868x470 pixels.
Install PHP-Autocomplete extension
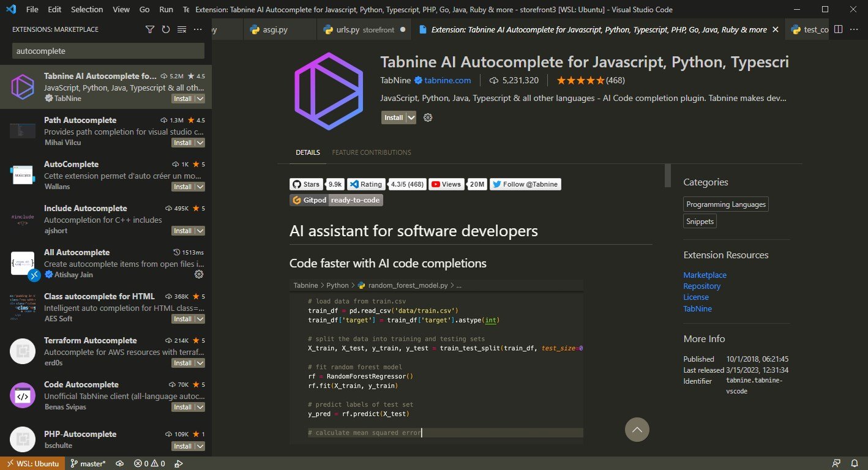pyautogui.click(x=182, y=446)
